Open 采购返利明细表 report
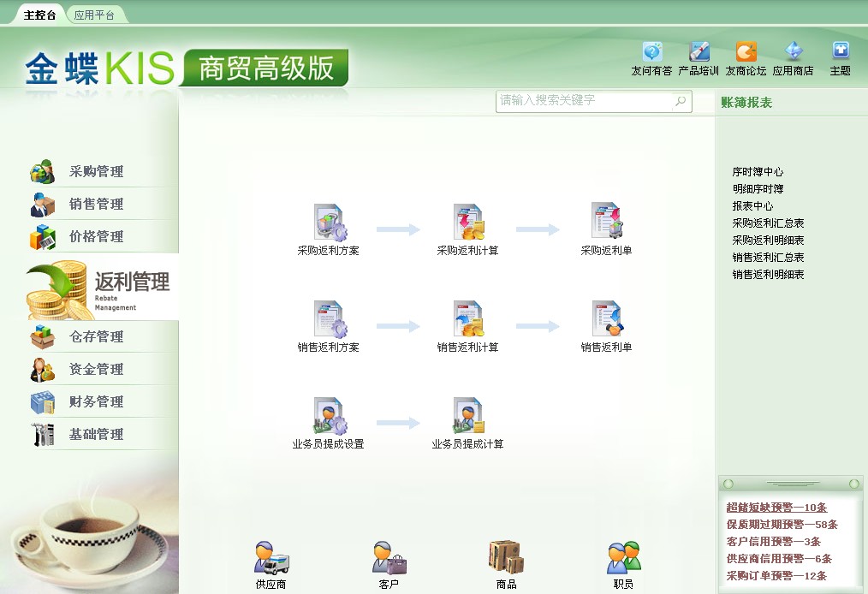Screen dimensions: 868x594 pos(768,241)
